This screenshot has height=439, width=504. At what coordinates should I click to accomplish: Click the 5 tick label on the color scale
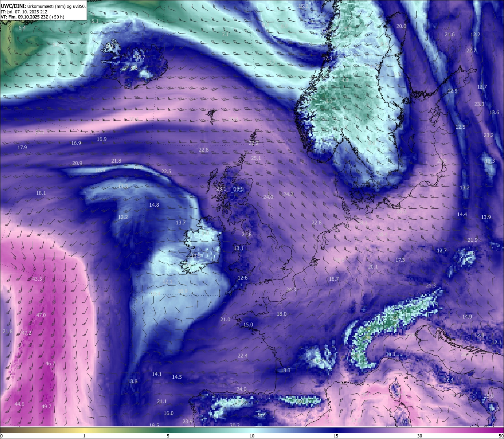tap(168, 436)
